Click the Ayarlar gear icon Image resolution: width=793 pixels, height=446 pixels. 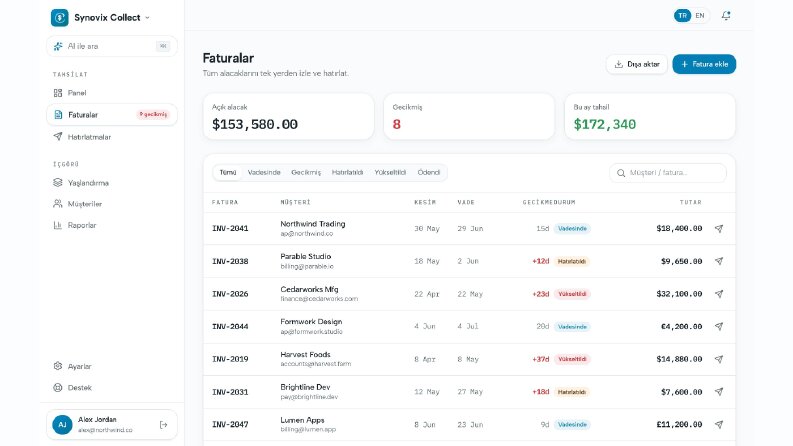tap(58, 366)
